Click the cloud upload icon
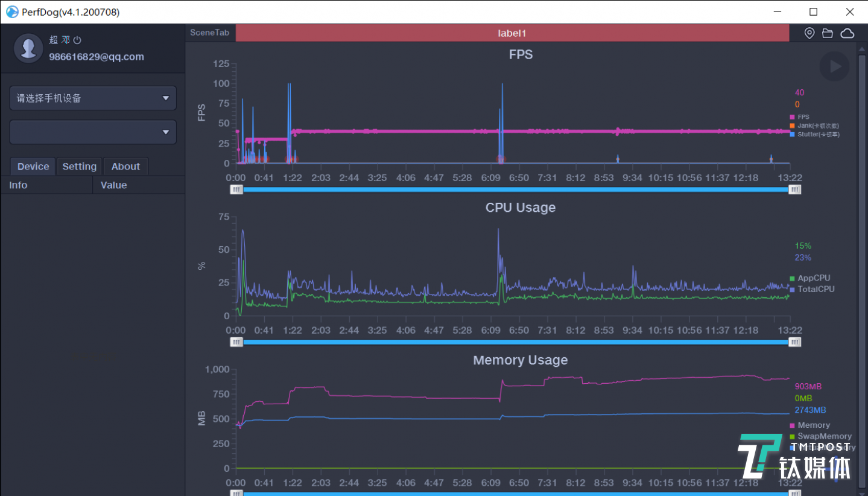The height and width of the screenshot is (496, 868). click(847, 33)
